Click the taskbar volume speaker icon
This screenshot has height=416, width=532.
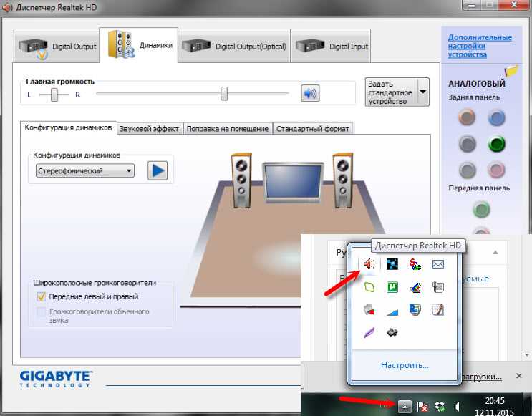[456, 406]
